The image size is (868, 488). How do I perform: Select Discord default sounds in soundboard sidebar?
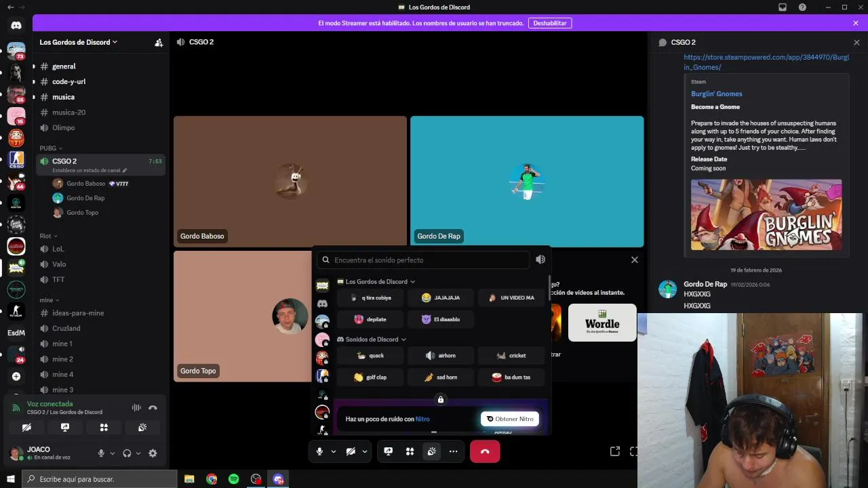tap(322, 304)
